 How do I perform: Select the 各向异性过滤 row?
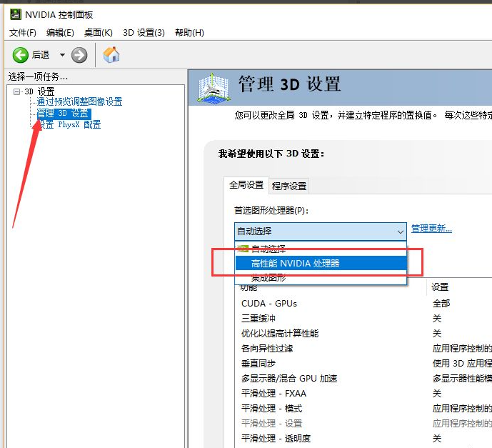363,349
